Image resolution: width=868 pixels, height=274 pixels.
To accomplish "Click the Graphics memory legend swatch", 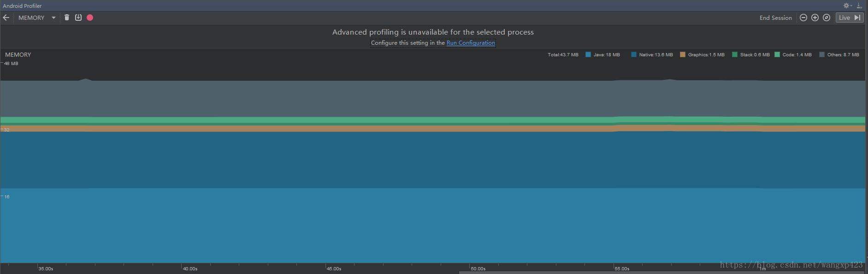I will pyautogui.click(x=683, y=54).
